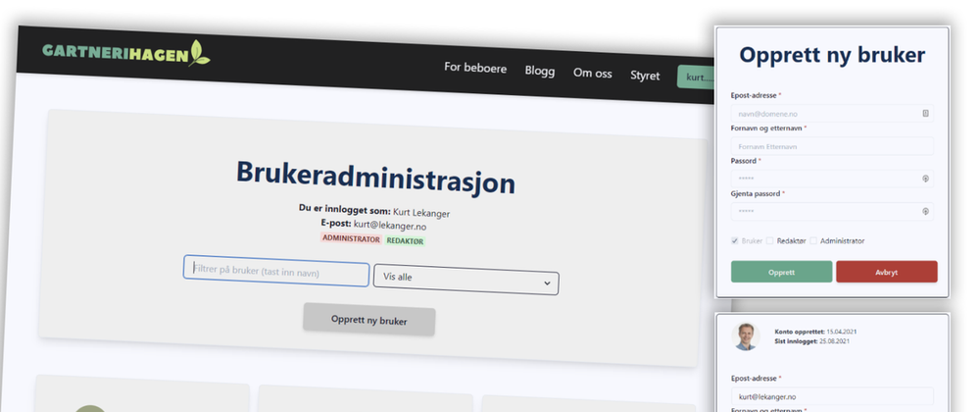This screenshot has height=412, width=980.
Task: Click the kurt@lekanger.no email field in profile panel
Action: [832, 396]
